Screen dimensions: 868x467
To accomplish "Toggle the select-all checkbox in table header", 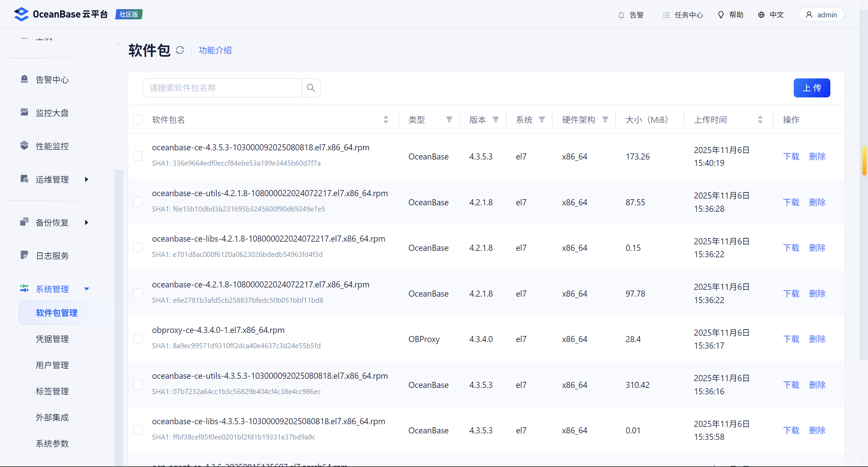I will pos(138,119).
